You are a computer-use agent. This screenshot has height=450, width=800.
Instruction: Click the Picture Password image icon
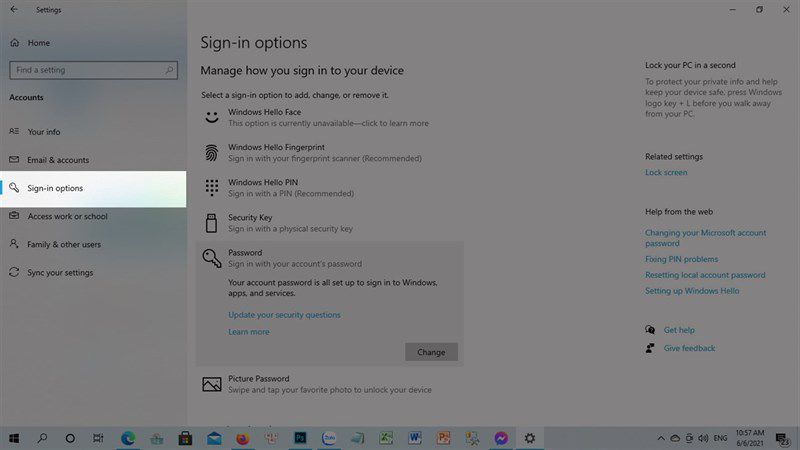tap(212, 384)
